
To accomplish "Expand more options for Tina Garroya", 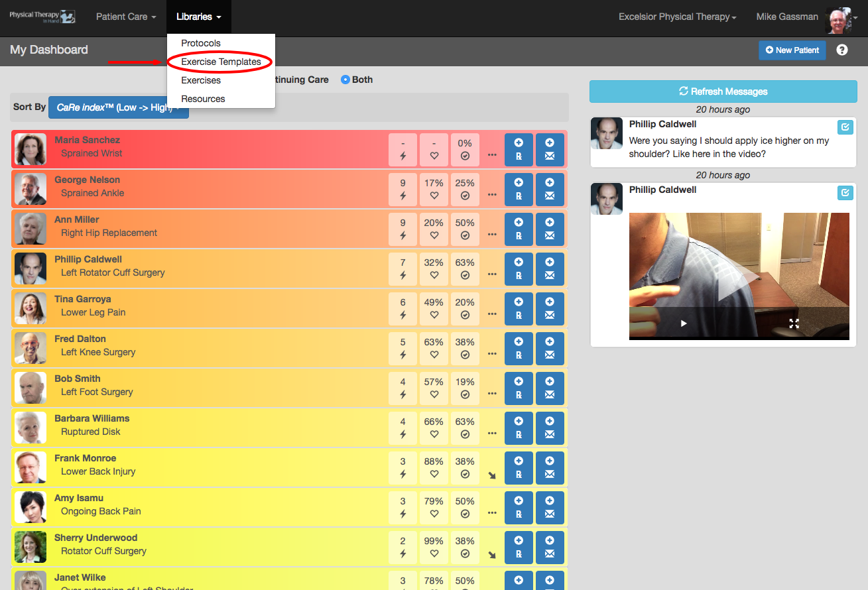I will click(x=492, y=314).
